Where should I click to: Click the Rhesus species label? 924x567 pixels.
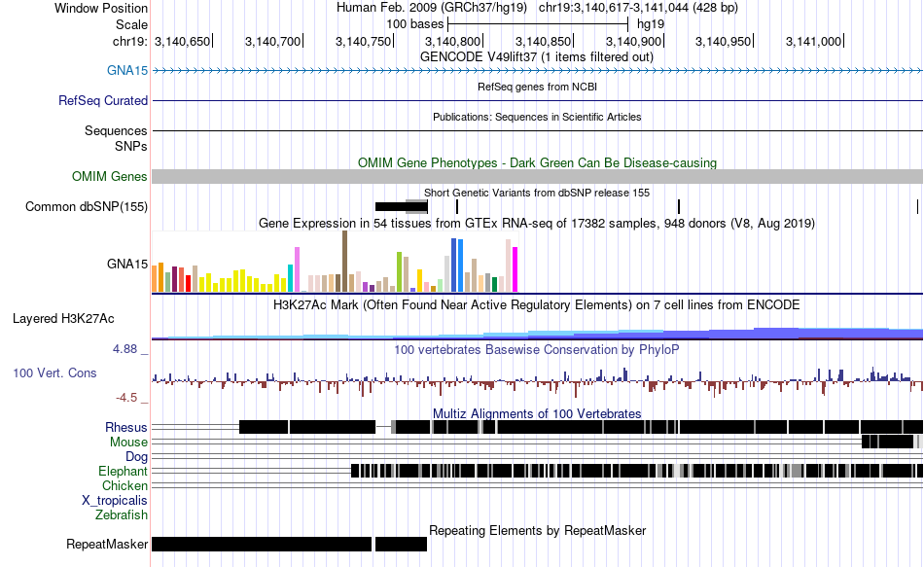click(126, 427)
